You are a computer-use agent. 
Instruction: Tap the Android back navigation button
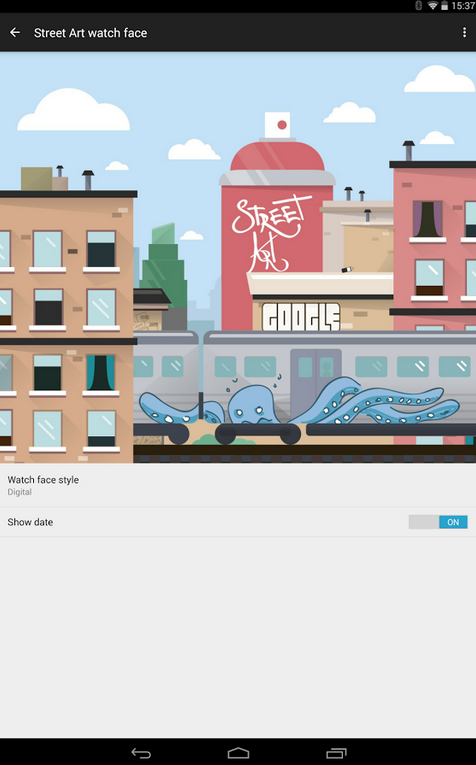coord(141,753)
